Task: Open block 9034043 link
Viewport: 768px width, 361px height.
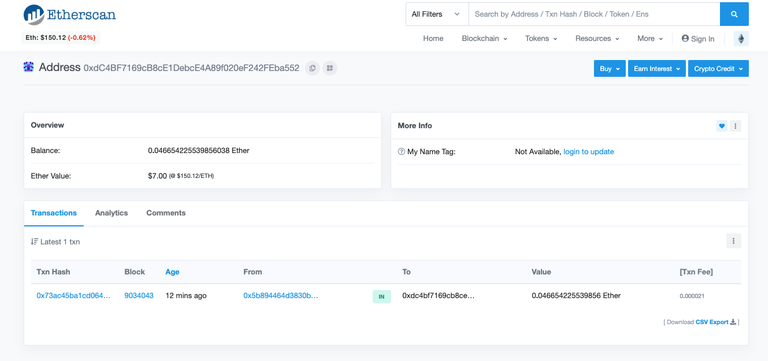Action: pyautogui.click(x=139, y=296)
